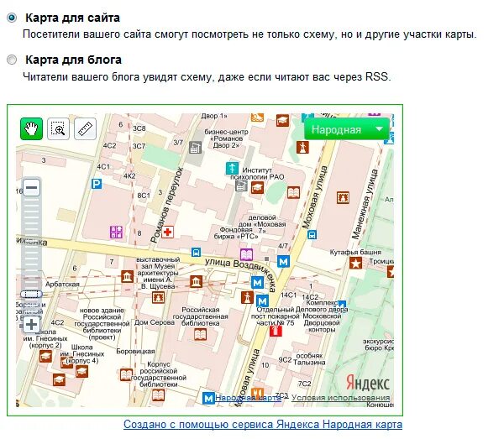Click the school icon at Школа им. Гнесиных корпус 2
504x439 pixels.
point(45,357)
